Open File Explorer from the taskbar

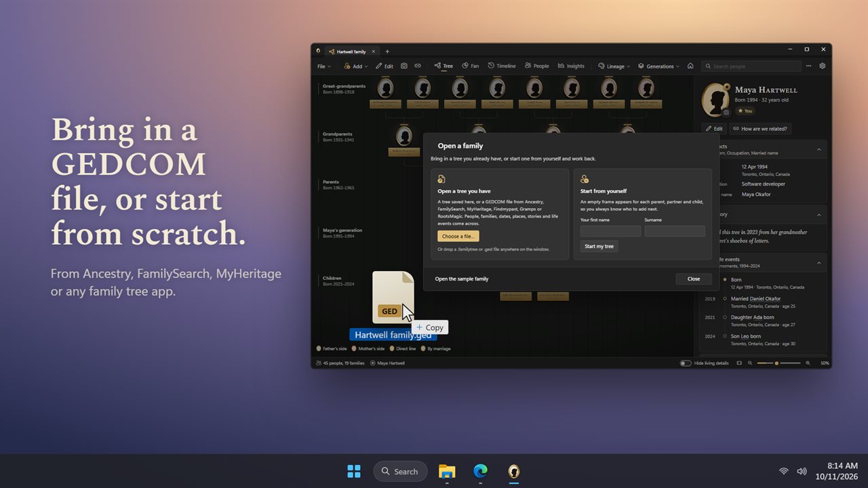click(446, 471)
